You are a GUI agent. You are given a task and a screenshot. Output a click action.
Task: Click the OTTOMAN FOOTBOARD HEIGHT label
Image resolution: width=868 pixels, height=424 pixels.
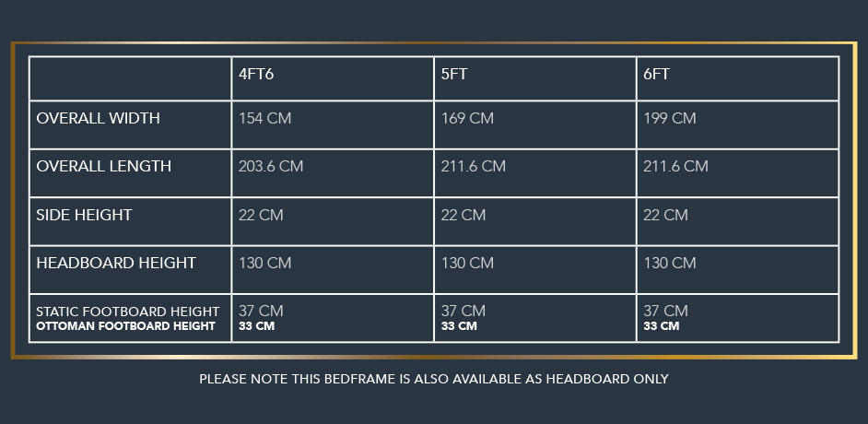point(125,326)
